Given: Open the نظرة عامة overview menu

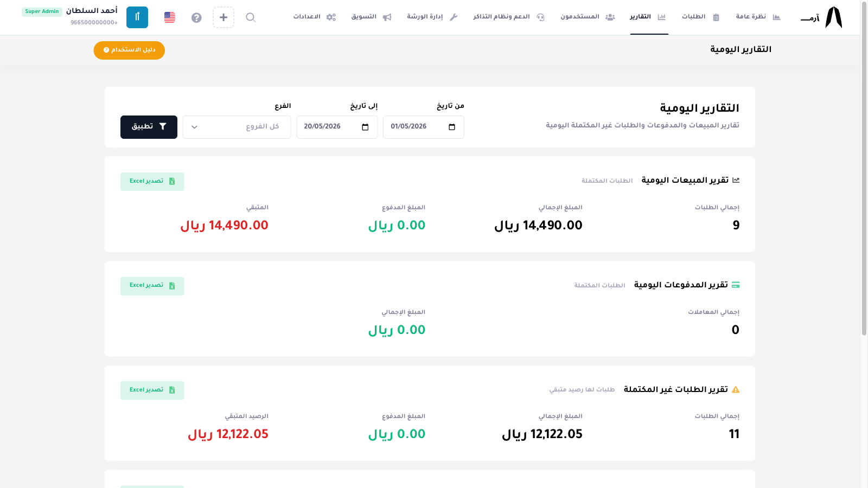Looking at the screenshot, I should 758,17.
